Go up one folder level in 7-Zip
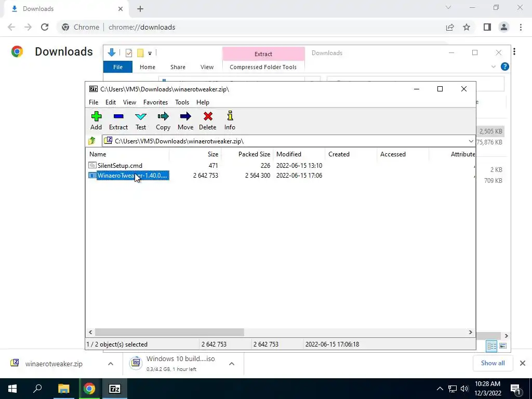 (92, 141)
